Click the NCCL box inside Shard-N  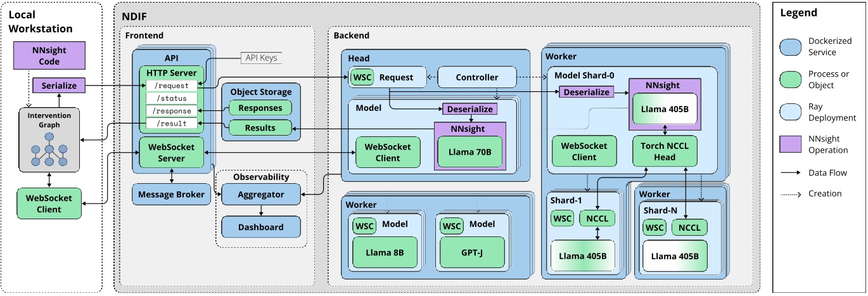689,227
